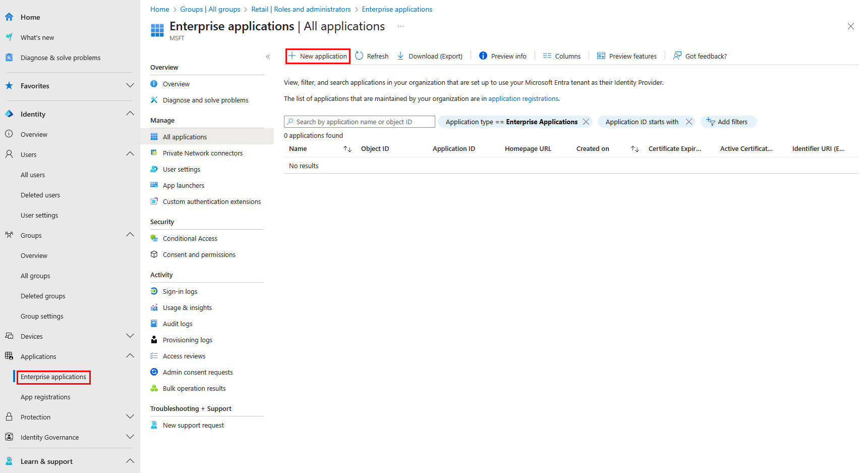Screen dimensions: 868x473
Task: Click the Download (Export) arrow icon
Action: click(x=400, y=56)
